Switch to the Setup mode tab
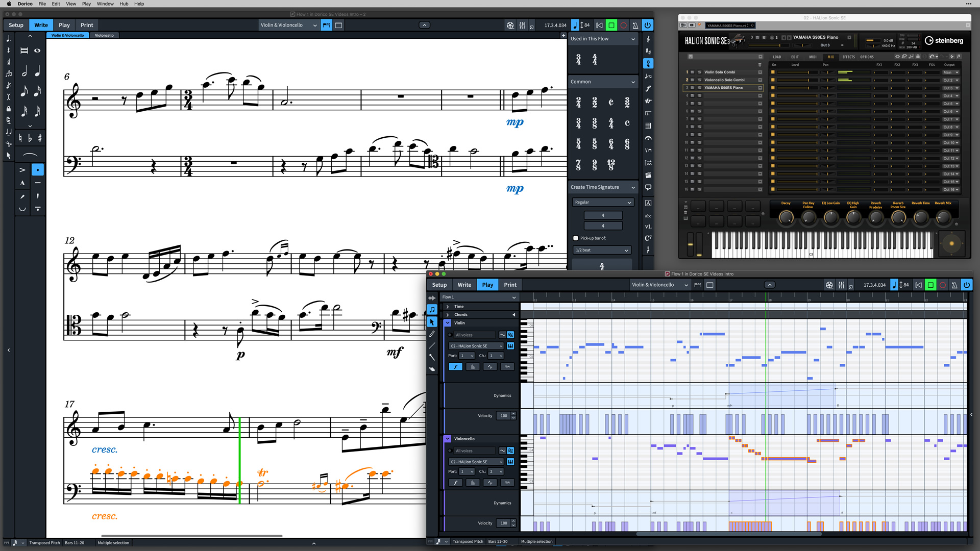 [16, 25]
